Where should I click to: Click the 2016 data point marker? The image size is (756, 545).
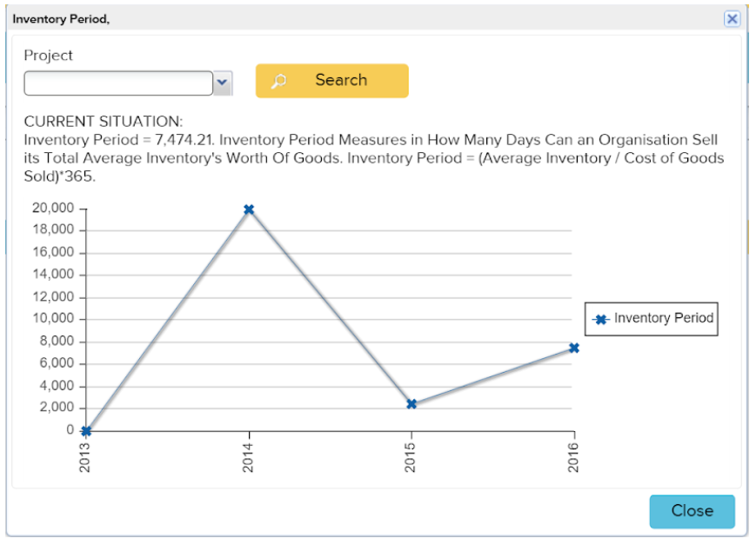pyautogui.click(x=573, y=348)
